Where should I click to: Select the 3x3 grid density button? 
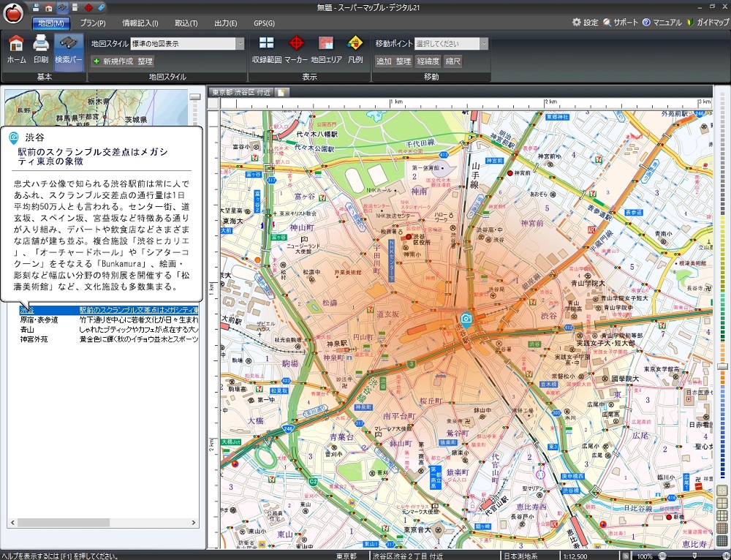(x=722, y=516)
